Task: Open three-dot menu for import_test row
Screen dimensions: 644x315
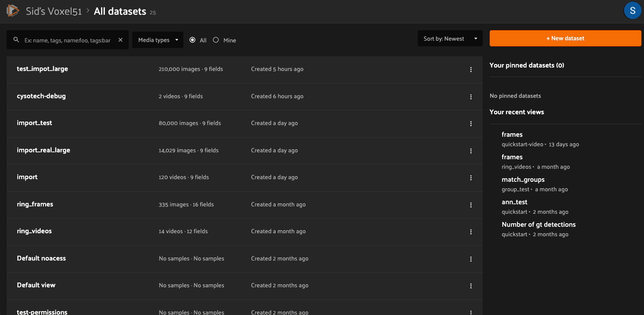Action: (471, 124)
